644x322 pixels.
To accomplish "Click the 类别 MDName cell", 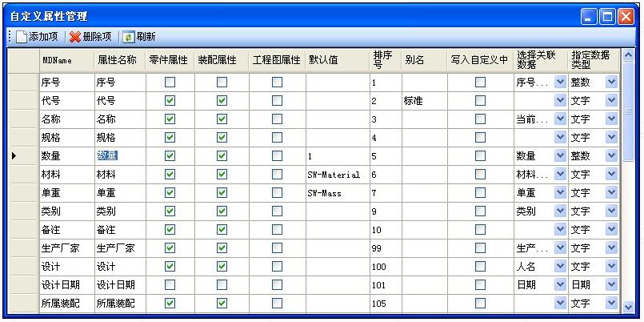I will (x=66, y=211).
